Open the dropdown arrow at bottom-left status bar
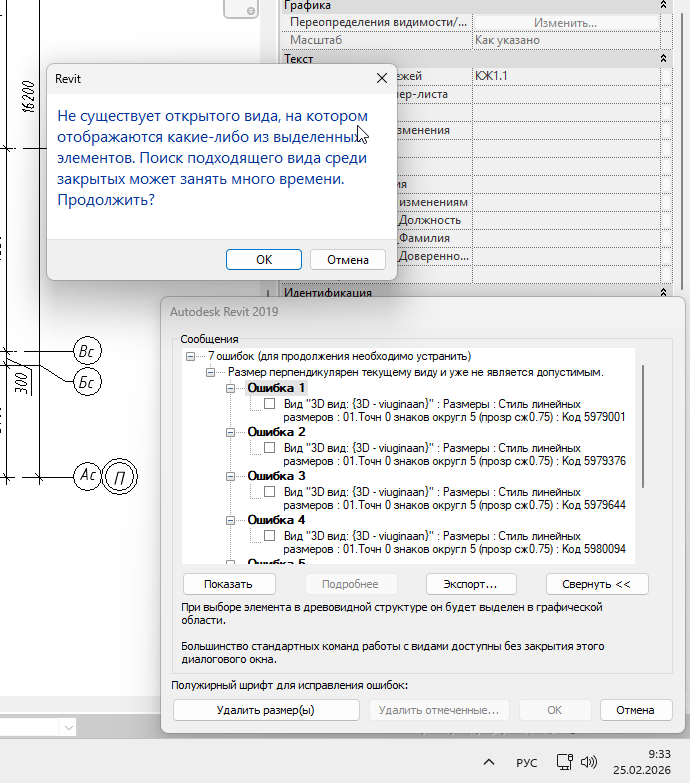 tap(69, 728)
